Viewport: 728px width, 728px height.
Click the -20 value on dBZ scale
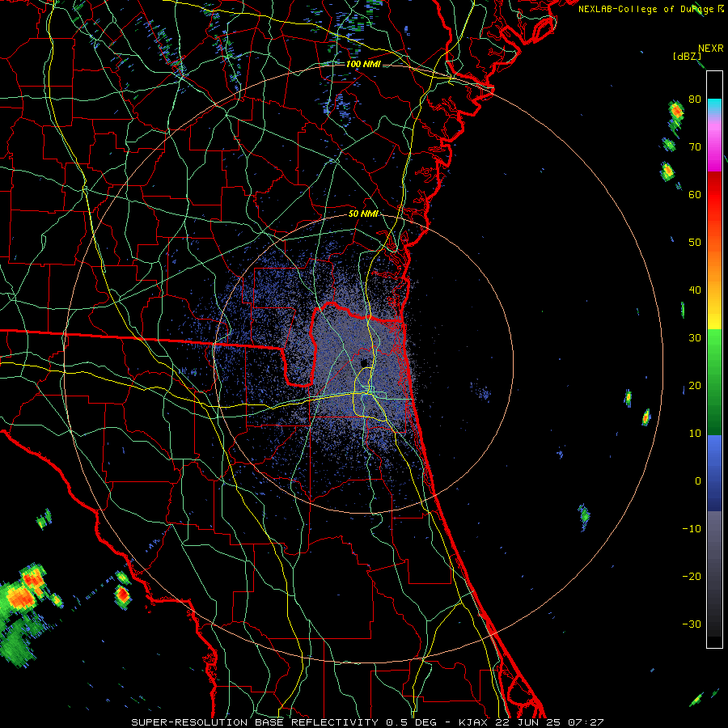click(692, 576)
